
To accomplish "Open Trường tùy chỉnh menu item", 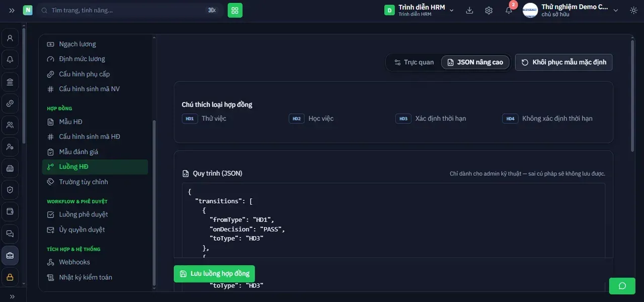I will pyautogui.click(x=95, y=182).
